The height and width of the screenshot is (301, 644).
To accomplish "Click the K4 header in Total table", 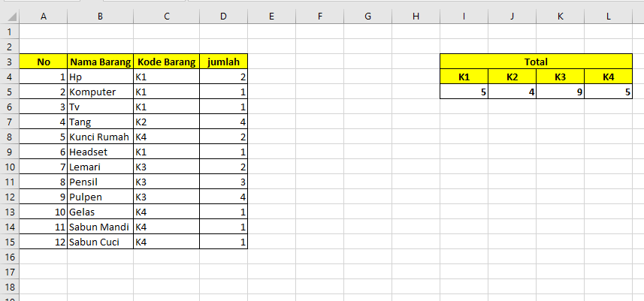I will pos(608,77).
